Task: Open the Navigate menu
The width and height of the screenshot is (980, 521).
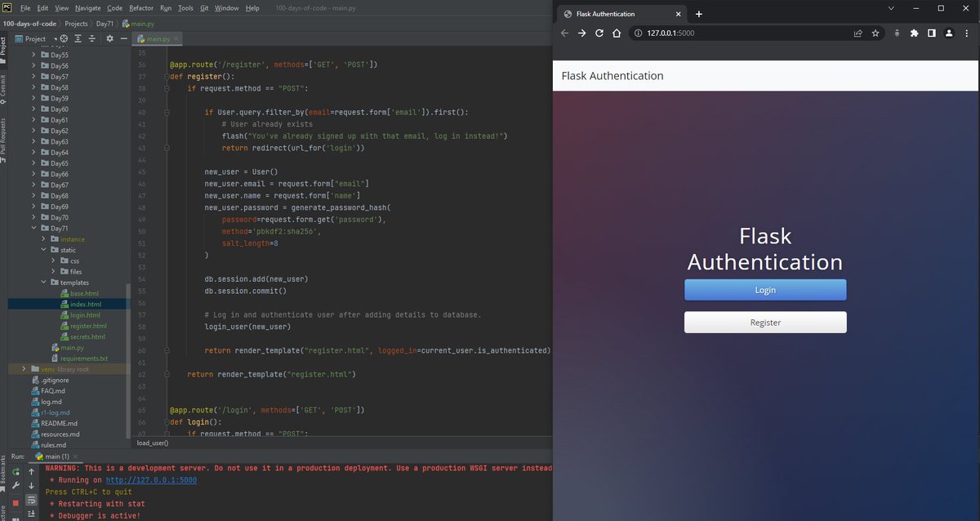Action: click(88, 7)
